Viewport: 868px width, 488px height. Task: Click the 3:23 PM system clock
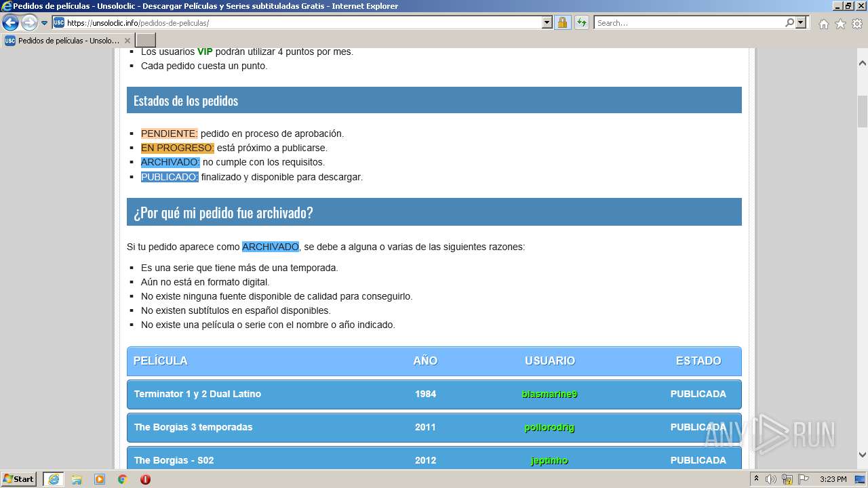[x=833, y=479]
